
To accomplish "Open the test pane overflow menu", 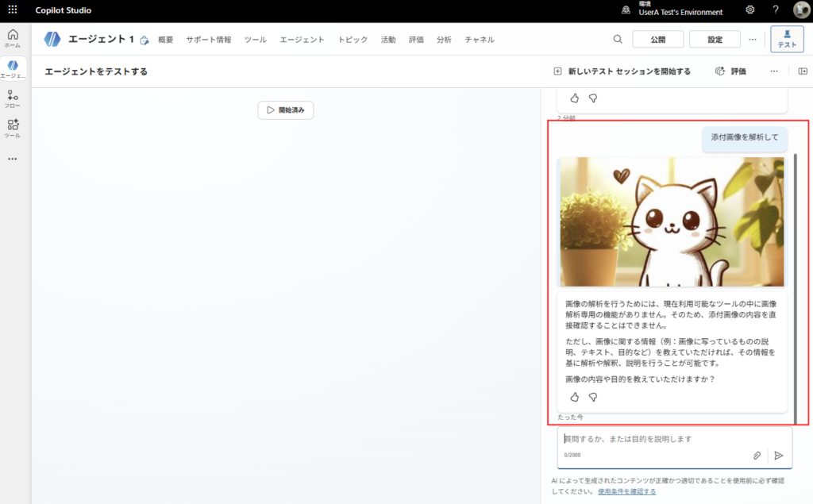I will (773, 71).
